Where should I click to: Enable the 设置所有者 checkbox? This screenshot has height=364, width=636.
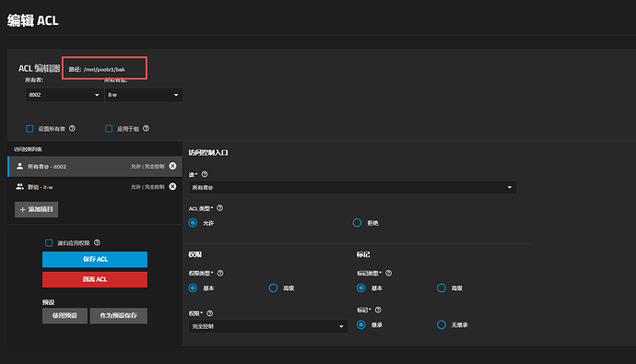(29, 128)
